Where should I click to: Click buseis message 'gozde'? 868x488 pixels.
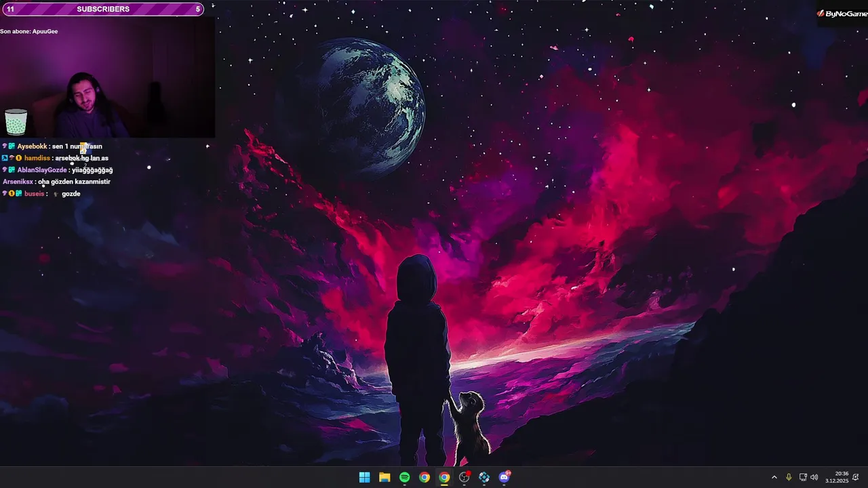[x=71, y=194]
